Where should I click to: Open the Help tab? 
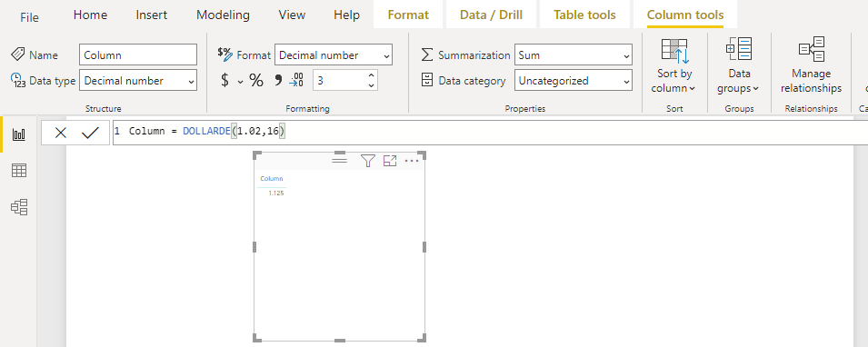346,15
